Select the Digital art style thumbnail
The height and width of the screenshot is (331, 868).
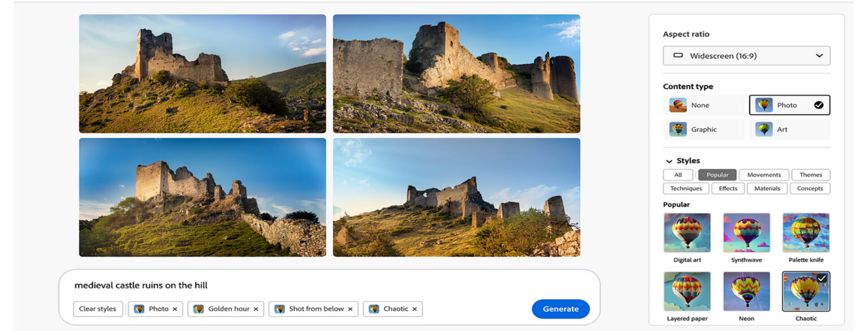tap(687, 232)
